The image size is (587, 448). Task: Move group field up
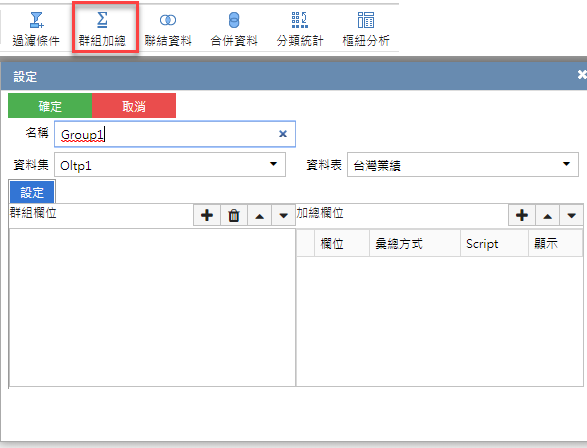[259, 215]
